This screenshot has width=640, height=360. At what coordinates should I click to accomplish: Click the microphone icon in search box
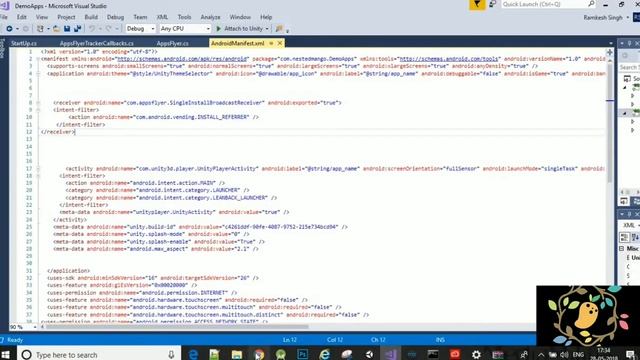171,355
